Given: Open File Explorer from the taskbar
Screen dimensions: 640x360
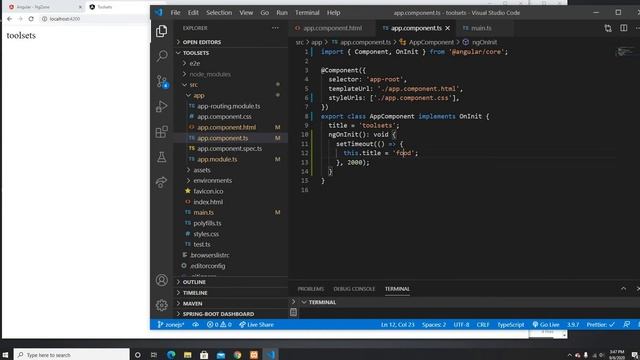Looking at the screenshot, I should click(187, 355).
